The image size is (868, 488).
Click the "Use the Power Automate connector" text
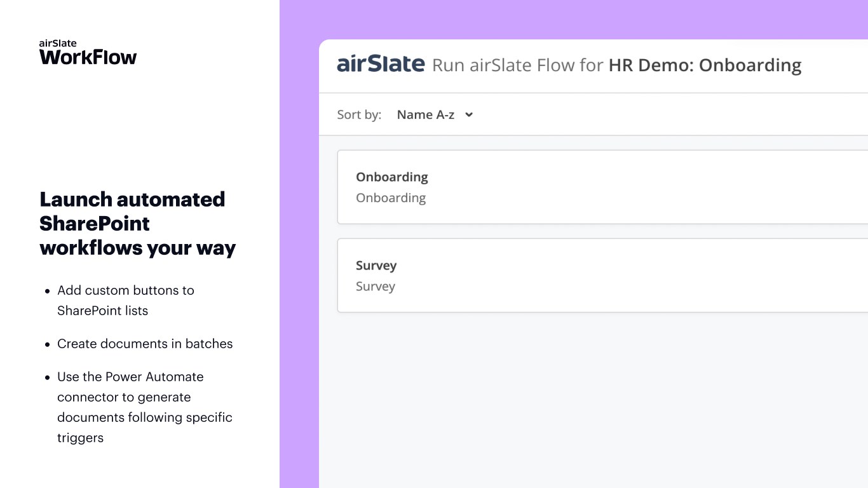(130, 387)
